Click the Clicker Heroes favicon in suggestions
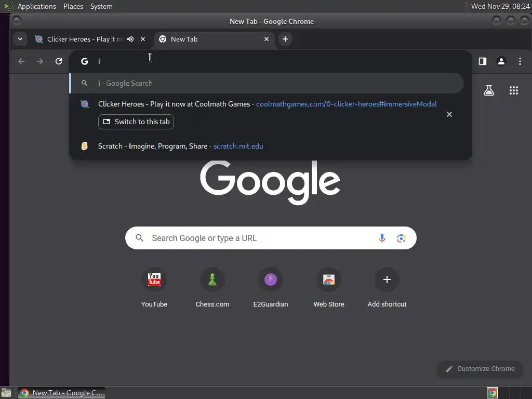Viewport: 532px width, 399px height. 85,104
